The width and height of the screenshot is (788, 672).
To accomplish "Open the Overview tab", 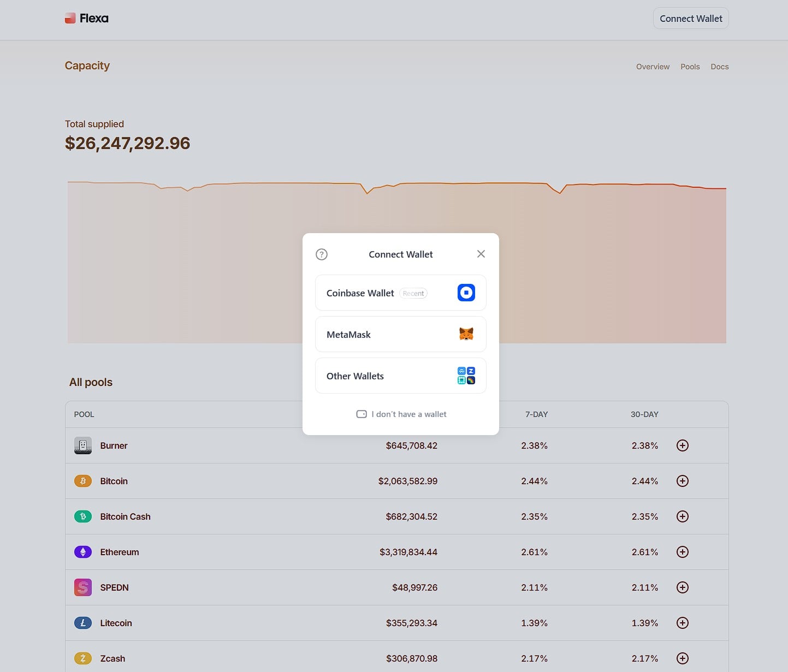I will pos(653,67).
